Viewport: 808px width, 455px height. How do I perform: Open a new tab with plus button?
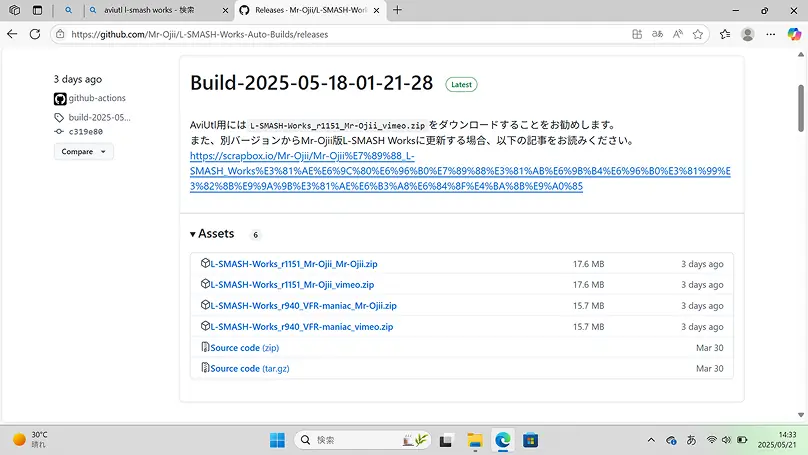pyautogui.click(x=397, y=10)
